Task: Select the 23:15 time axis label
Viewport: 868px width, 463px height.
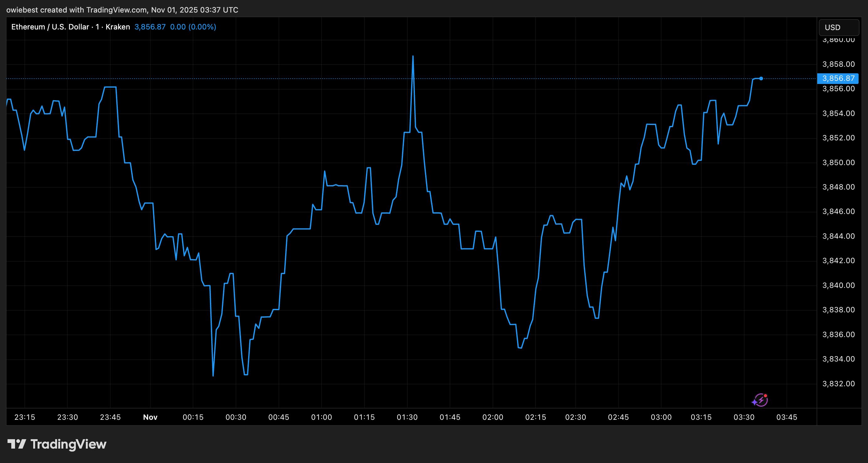Action: click(x=24, y=417)
